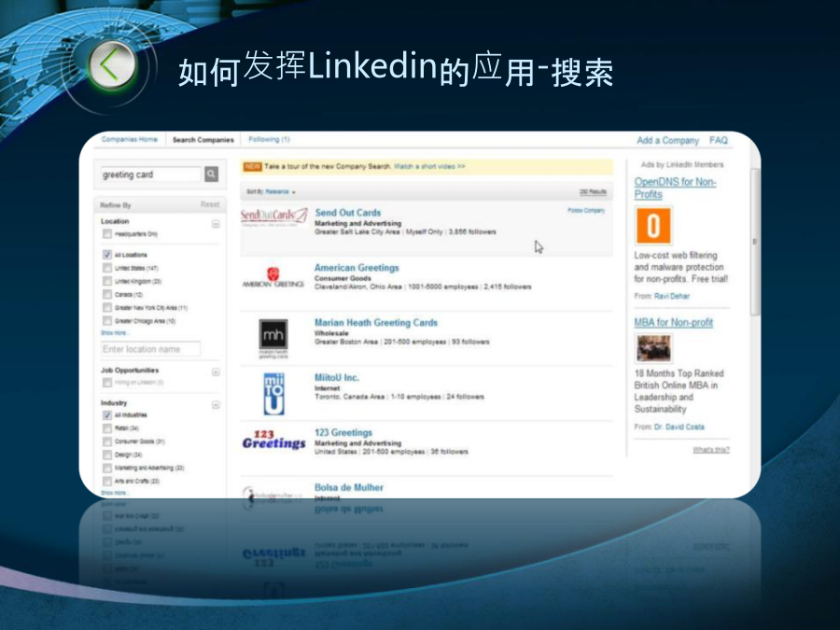
Task: Open the MiitoU logo
Action: (273, 394)
